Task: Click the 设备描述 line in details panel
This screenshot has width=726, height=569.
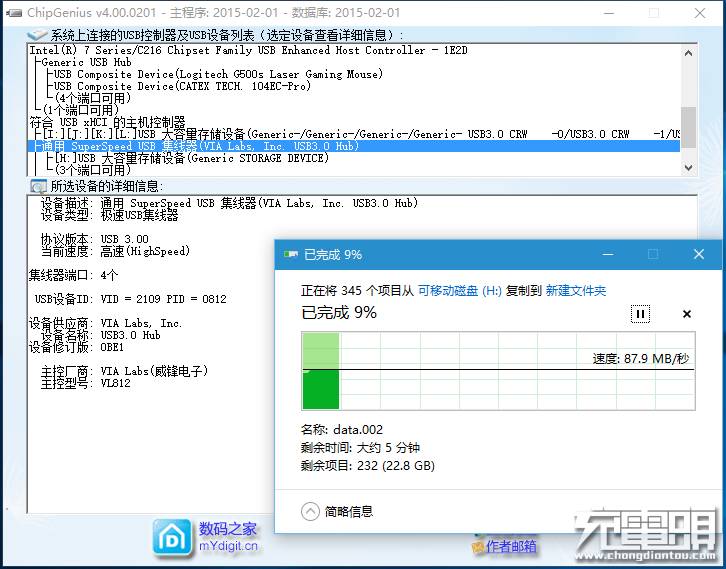Action: (x=229, y=203)
